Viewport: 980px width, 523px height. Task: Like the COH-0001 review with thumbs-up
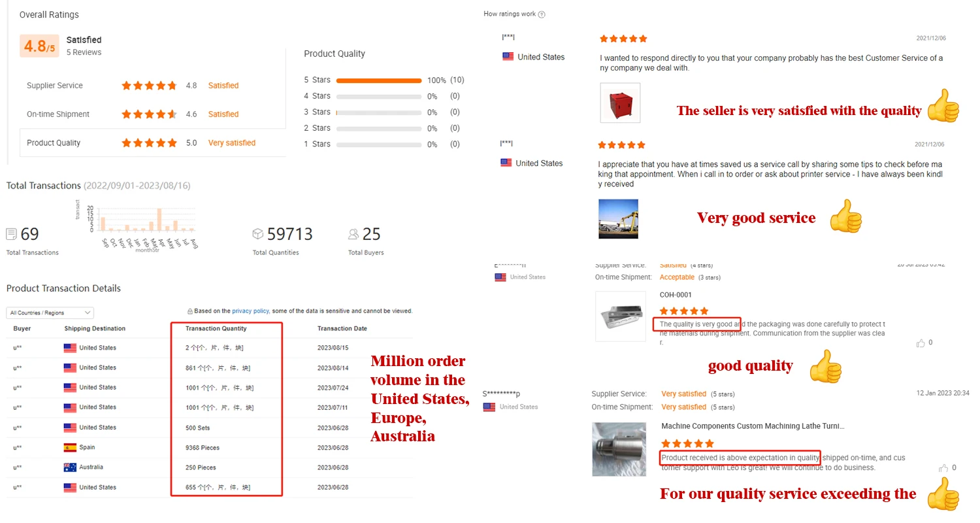(921, 343)
